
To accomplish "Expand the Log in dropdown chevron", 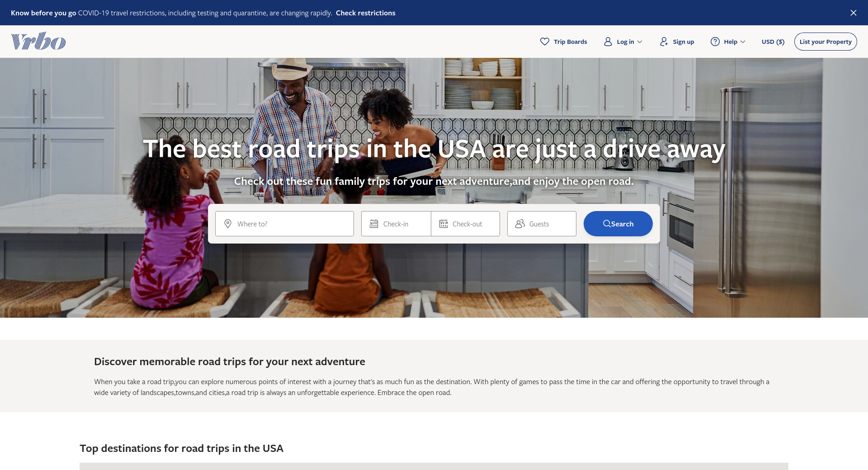I will pos(640,42).
